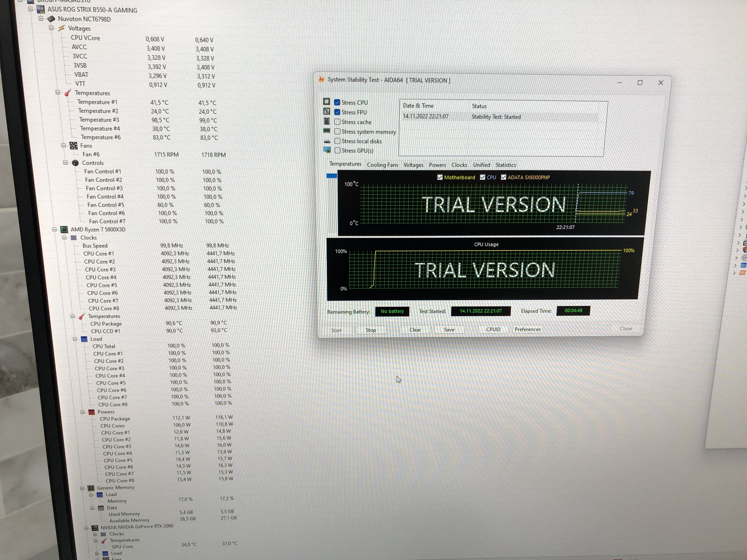Expand the NVIDIA Clocks node
This screenshot has width=747, height=560.
click(95, 534)
